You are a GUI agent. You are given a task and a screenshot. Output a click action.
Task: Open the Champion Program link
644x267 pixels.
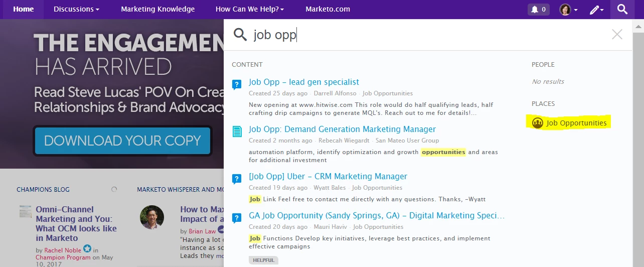63,257
